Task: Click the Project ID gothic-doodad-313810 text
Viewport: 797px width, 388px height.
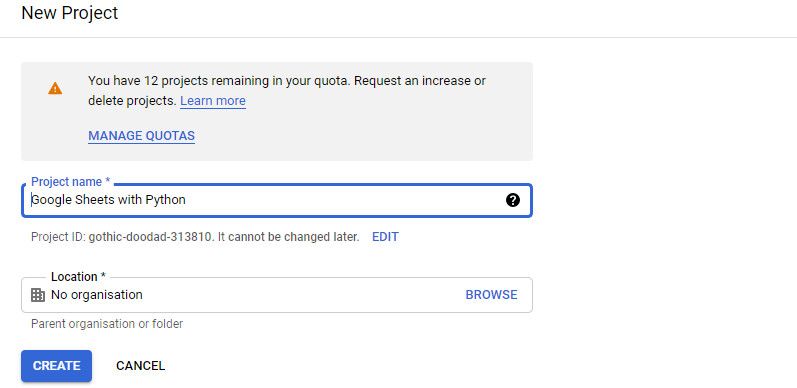Action: tap(121, 237)
